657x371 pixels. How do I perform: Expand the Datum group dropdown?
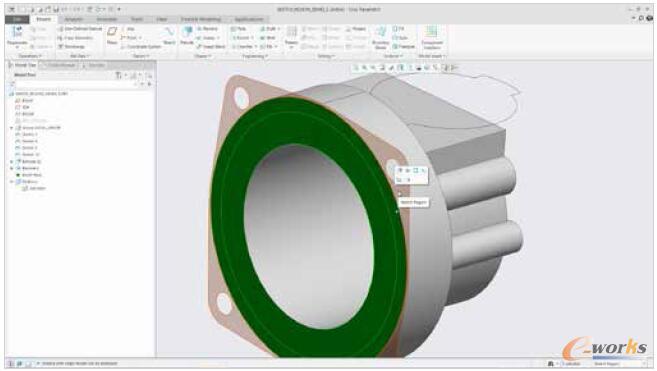coord(140,56)
